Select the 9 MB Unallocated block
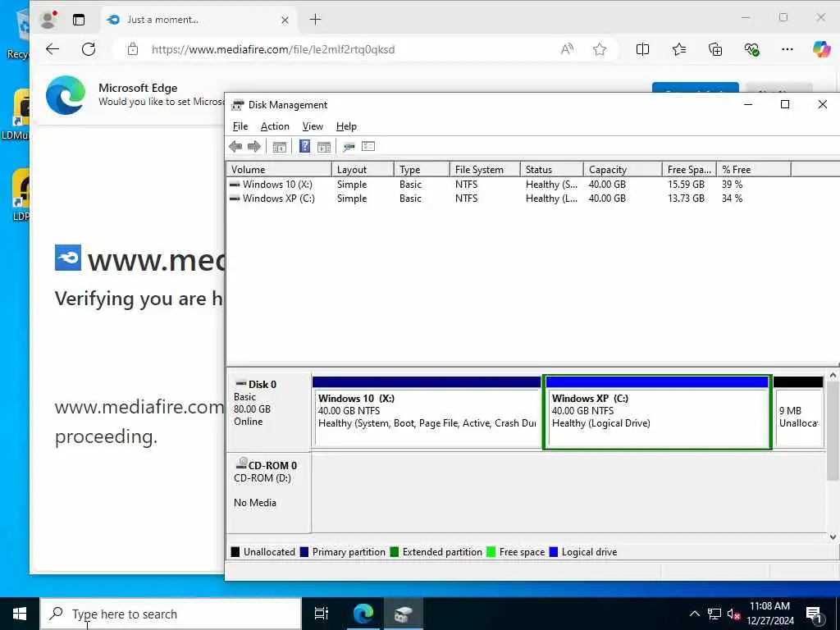 pyautogui.click(x=798, y=413)
